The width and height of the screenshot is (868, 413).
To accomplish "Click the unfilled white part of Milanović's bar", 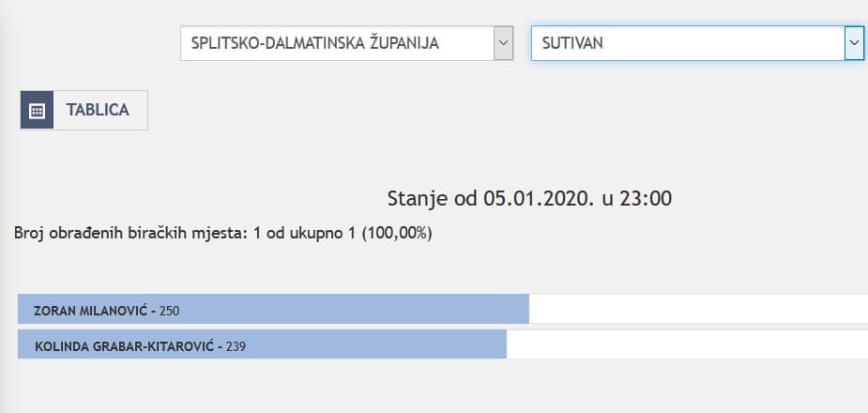I will click(698, 309).
